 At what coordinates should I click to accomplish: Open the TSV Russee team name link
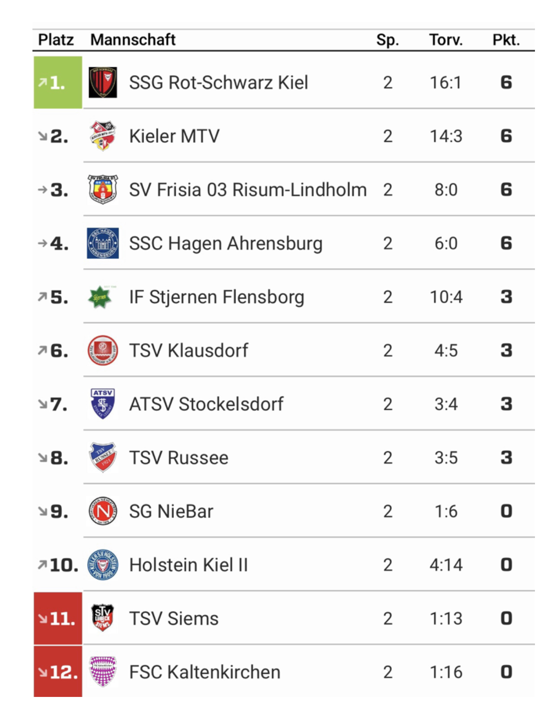click(x=178, y=458)
